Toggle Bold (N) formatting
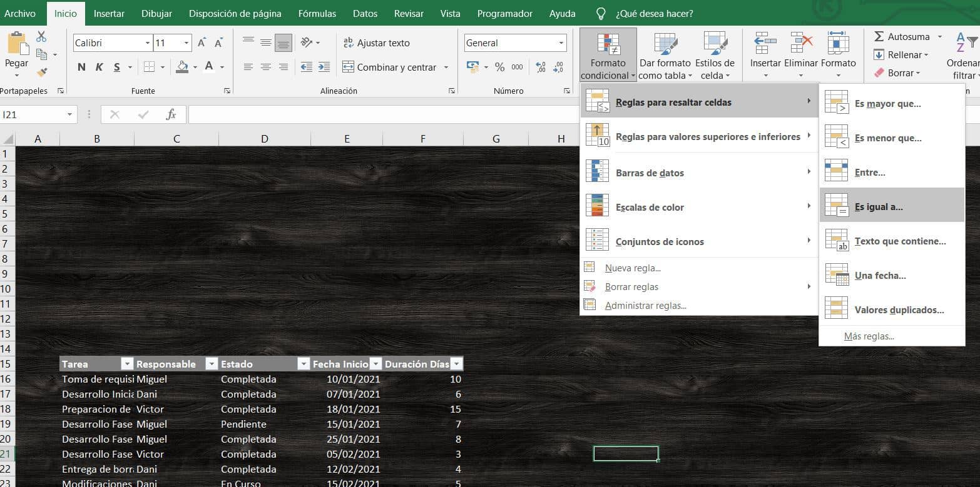 pos(81,67)
